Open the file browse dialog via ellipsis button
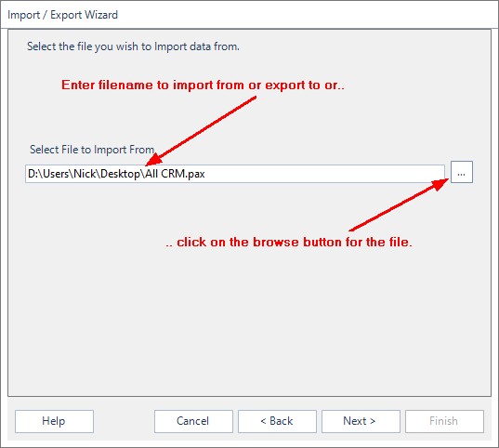Screen dimensions: 499x448 pyautogui.click(x=462, y=172)
